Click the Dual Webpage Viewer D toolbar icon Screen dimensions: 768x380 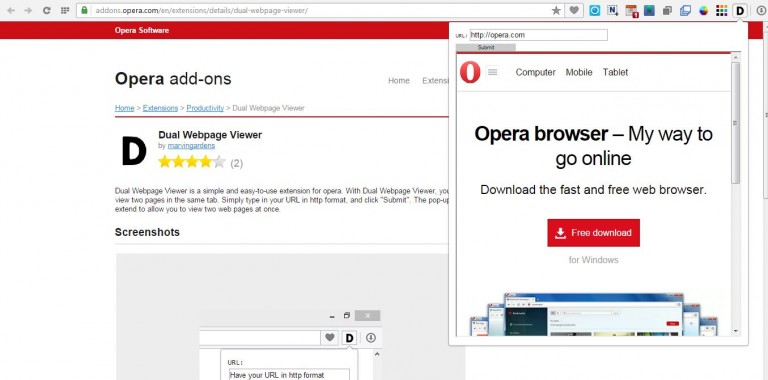coord(740,10)
